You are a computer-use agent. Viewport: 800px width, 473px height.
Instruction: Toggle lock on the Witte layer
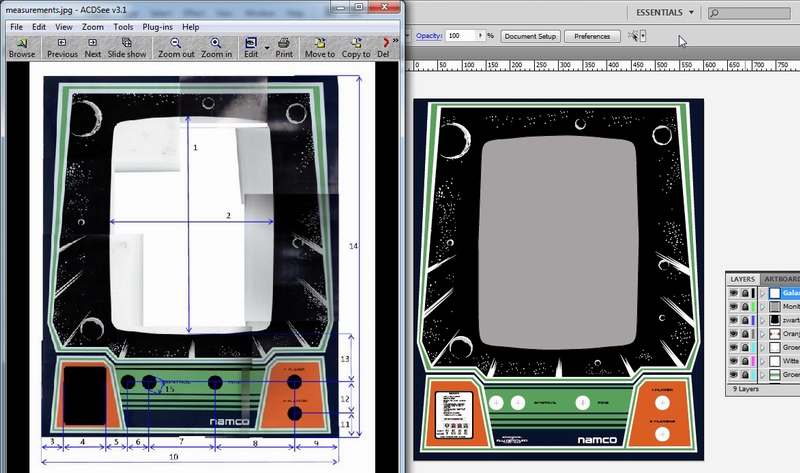pos(745,361)
